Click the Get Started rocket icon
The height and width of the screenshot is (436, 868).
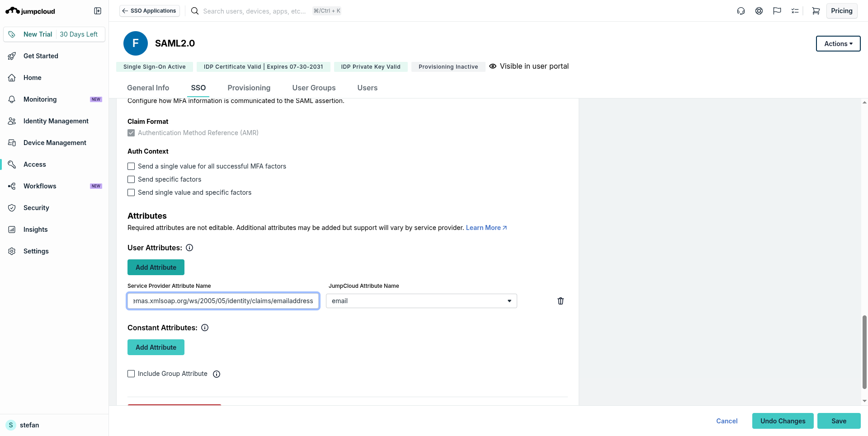12,56
